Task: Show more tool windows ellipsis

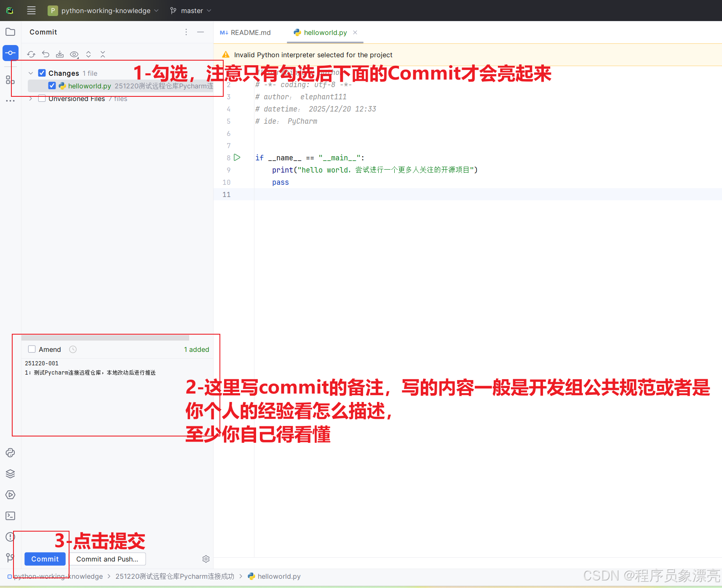Action: (11, 101)
